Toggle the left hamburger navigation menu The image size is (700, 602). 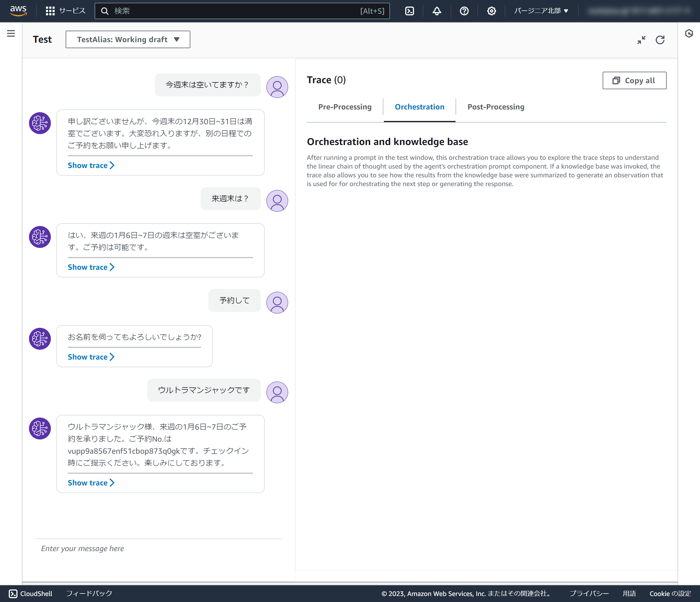point(11,33)
